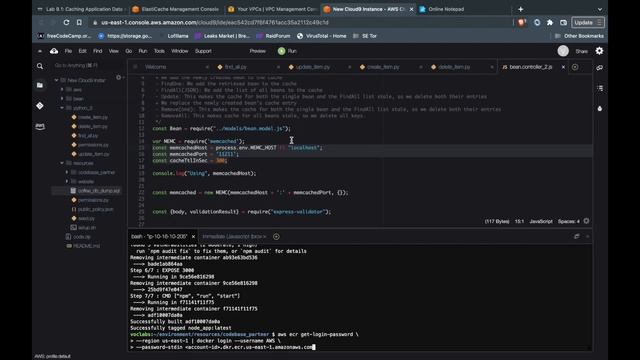Click the green Run button
The image size is (640, 360).
click(x=287, y=51)
